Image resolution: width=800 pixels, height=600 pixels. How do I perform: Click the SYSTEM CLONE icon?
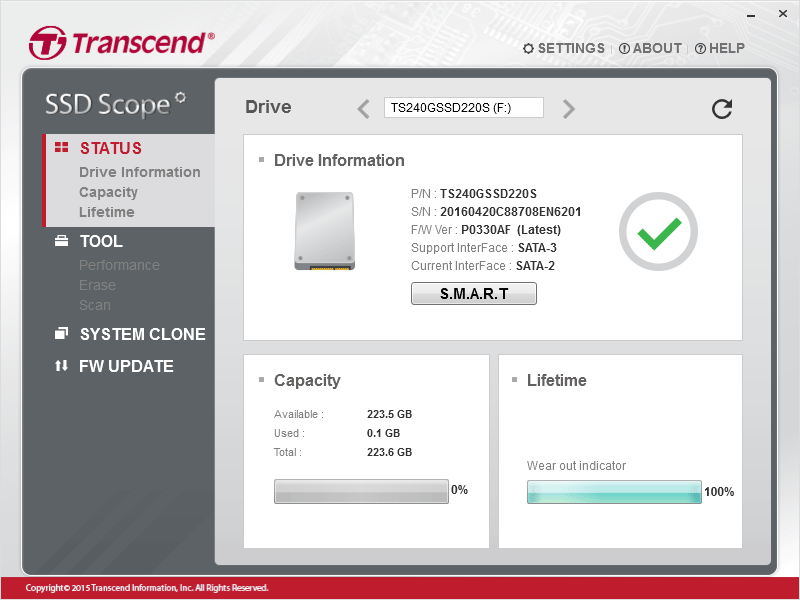[x=60, y=334]
